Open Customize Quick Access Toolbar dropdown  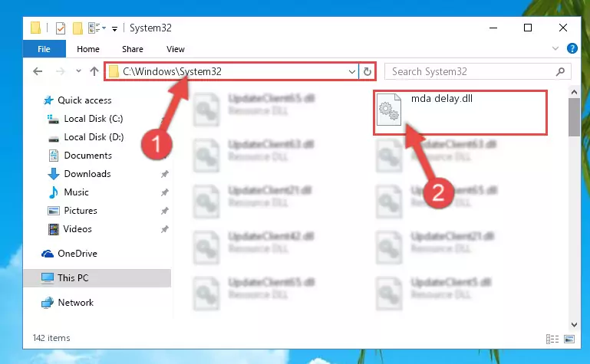click(x=114, y=28)
